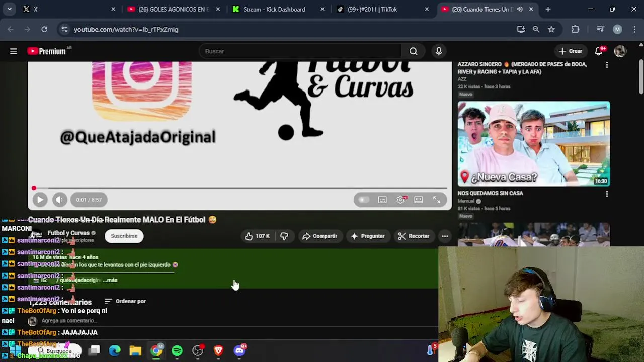Screen dimensions: 644x362
Task: Subscribe with the Suscribirse button
Action: coord(124,236)
